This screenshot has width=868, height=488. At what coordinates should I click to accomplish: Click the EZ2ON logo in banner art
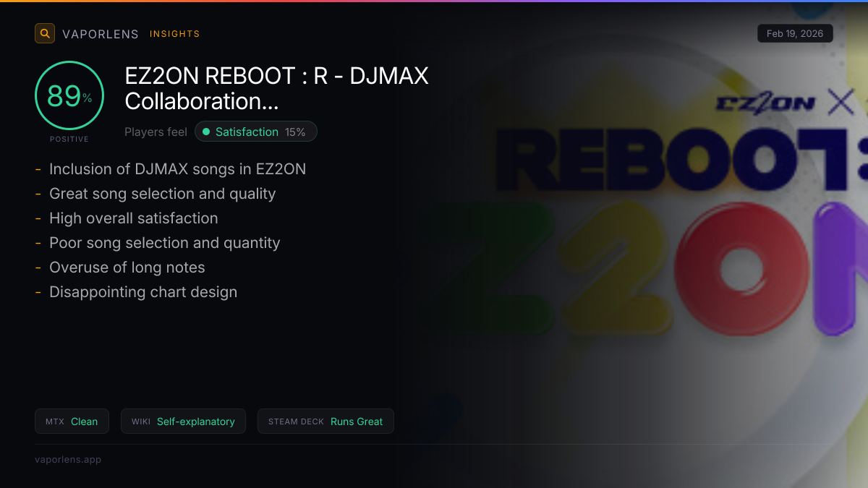765,103
